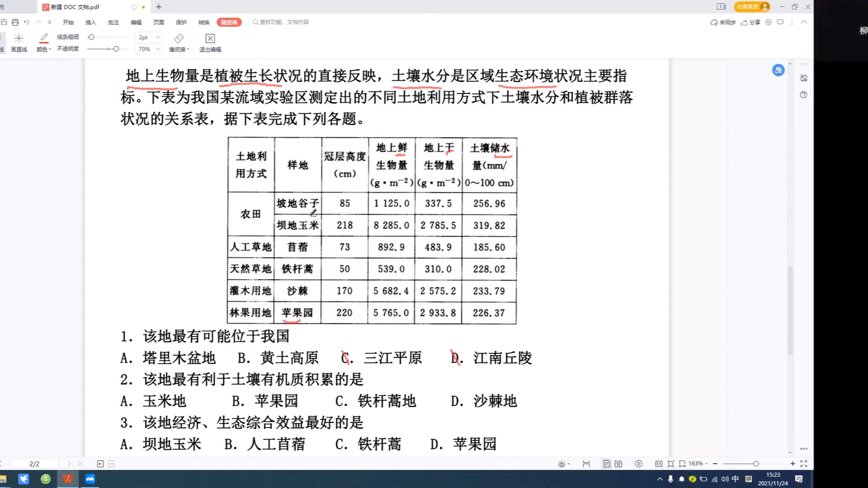The width and height of the screenshot is (868, 488).
Task: Click the 查找功能、文档内容 search field
Action: point(281,22)
